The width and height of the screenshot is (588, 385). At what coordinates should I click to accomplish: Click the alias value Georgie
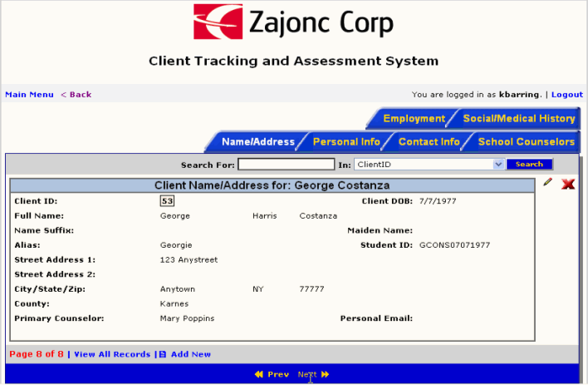pyautogui.click(x=176, y=245)
